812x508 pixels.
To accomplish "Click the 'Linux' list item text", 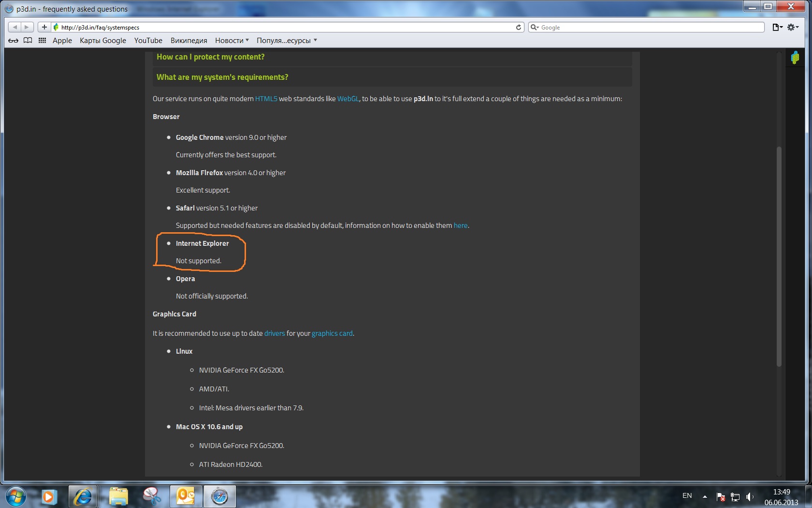I will tap(184, 351).
